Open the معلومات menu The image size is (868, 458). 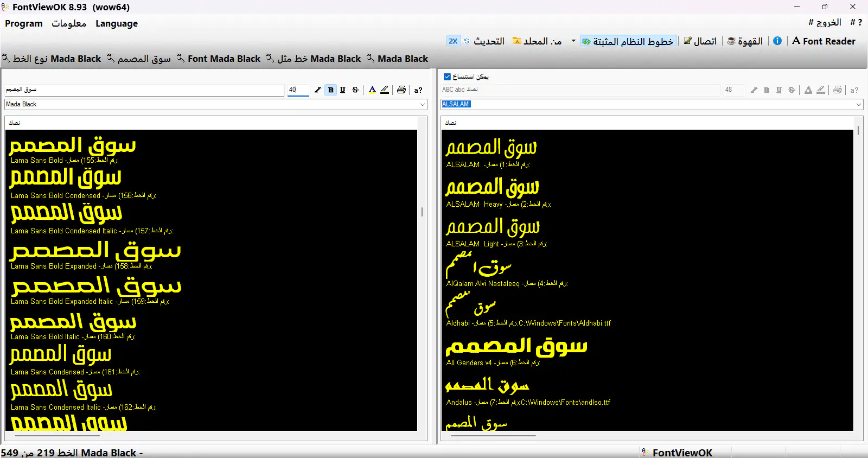coord(69,24)
